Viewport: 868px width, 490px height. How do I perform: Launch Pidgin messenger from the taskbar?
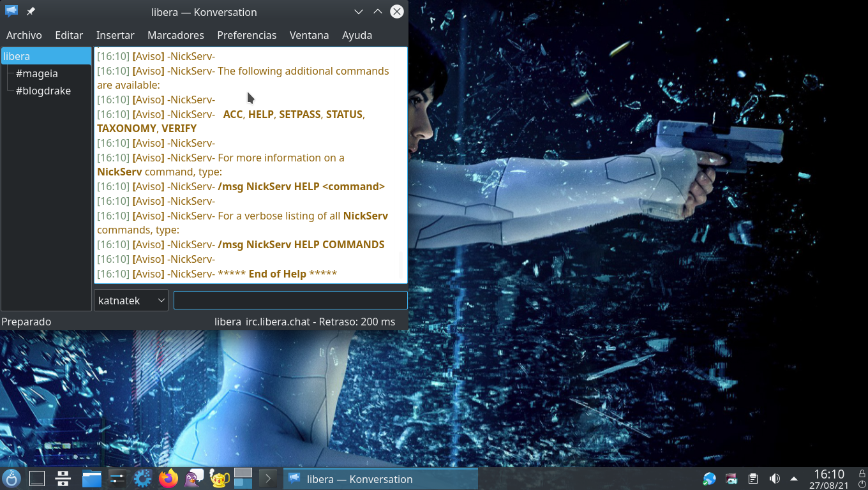pos(194,479)
